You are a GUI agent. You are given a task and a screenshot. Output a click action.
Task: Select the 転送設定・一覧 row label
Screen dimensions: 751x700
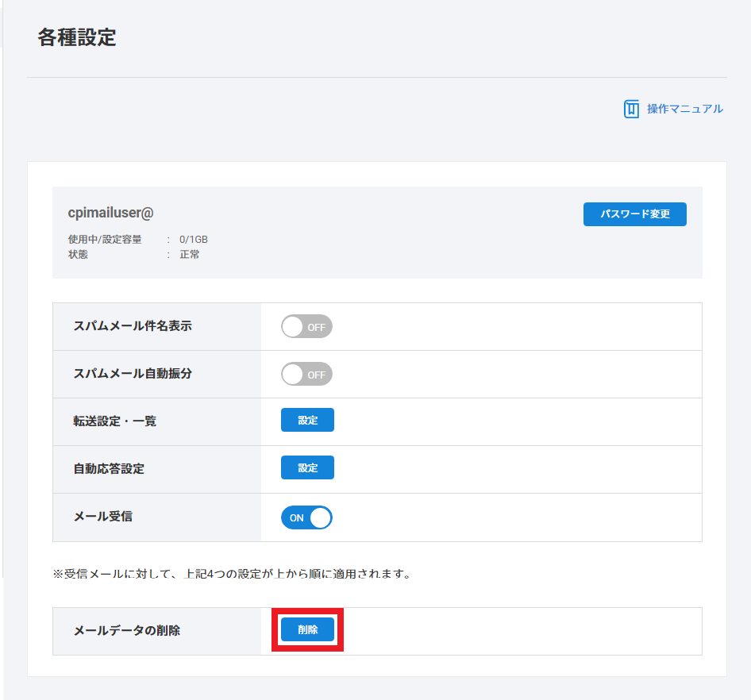click(115, 421)
